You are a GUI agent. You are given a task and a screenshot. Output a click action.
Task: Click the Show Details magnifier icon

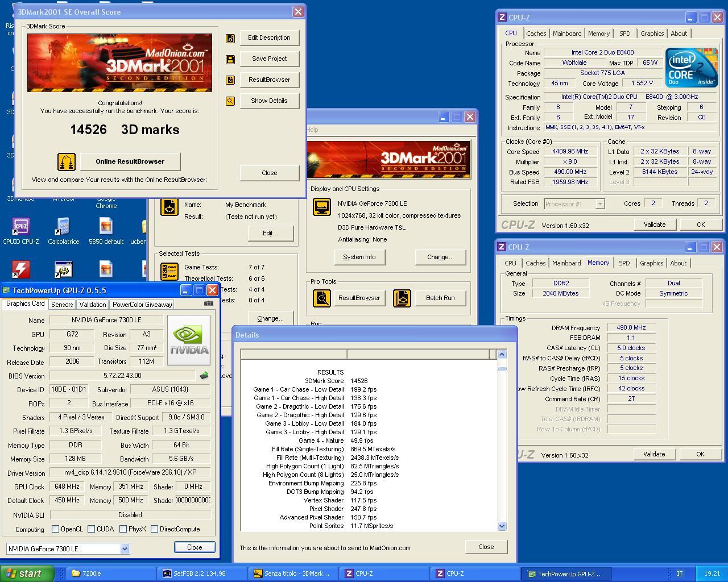(x=230, y=101)
